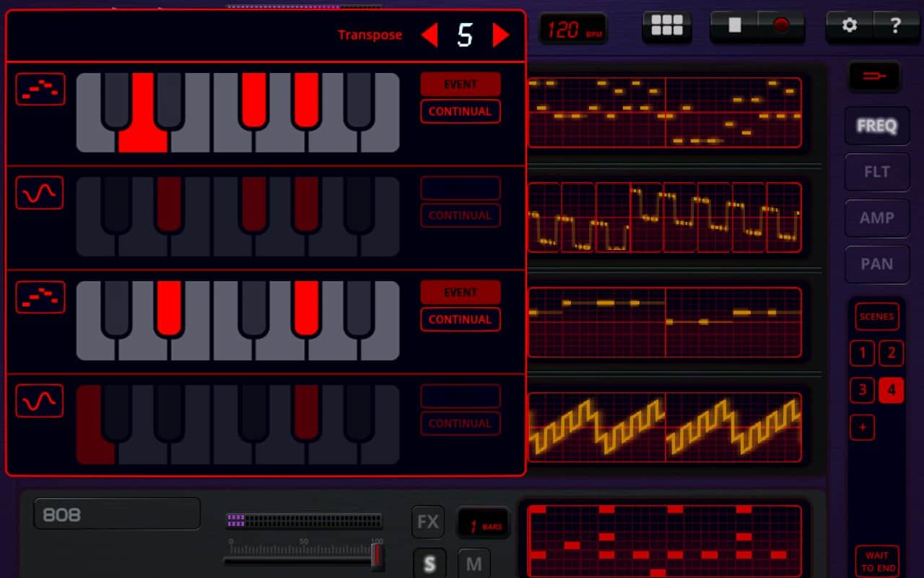The image size is (924, 578).
Task: Open the settings gear icon
Action: 850,26
